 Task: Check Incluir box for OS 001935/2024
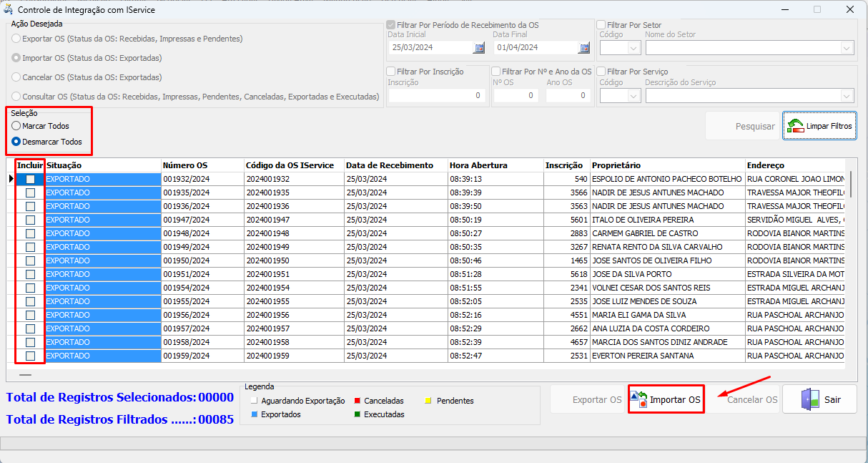pos(30,192)
